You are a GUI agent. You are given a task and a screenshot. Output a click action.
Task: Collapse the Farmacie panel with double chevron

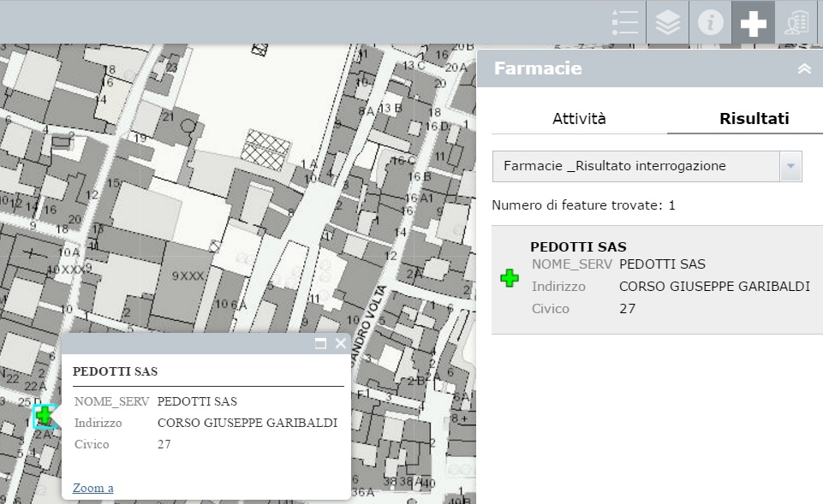[x=804, y=69]
